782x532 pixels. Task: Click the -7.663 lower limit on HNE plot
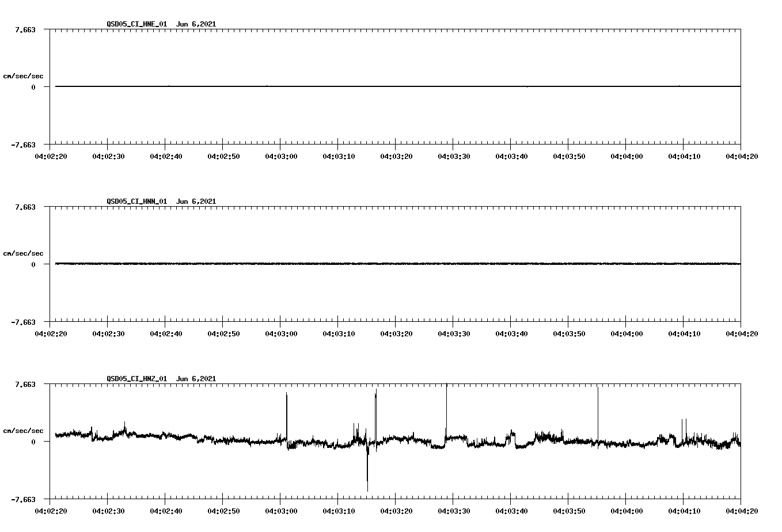pos(24,145)
